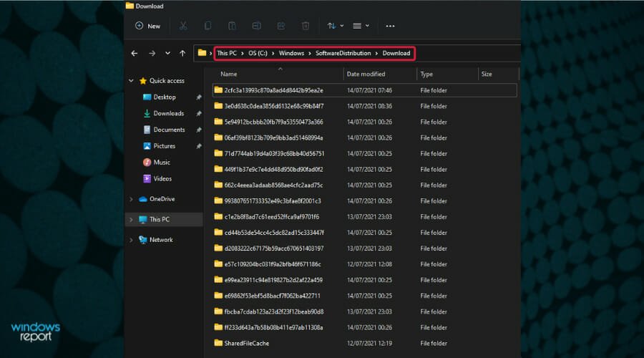Image resolution: width=644 pixels, height=358 pixels.
Task: Select Network in the sidebar
Action: 161,240
